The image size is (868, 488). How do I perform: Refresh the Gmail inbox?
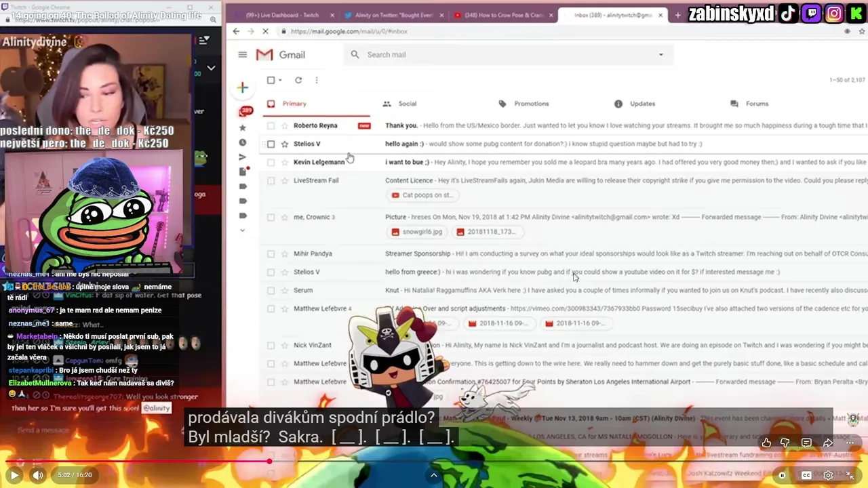coord(298,80)
